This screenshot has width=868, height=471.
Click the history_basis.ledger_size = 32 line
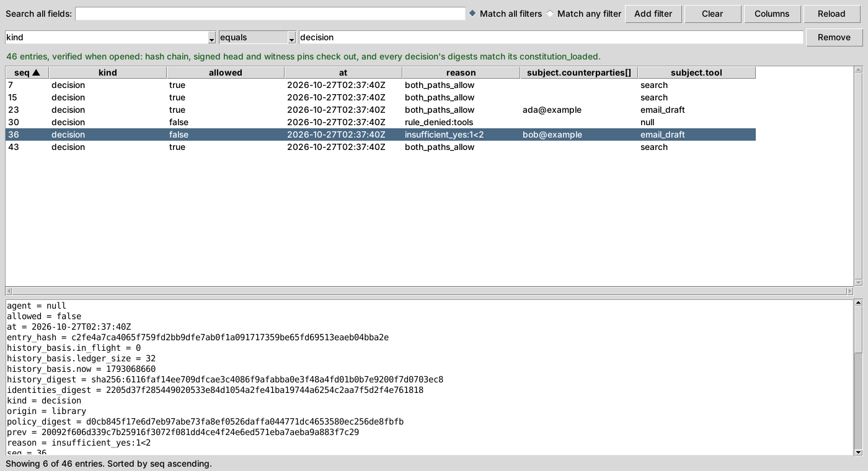[x=81, y=358]
